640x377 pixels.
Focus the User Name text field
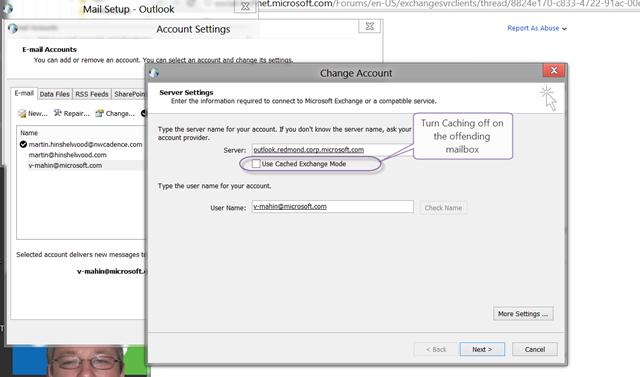333,206
